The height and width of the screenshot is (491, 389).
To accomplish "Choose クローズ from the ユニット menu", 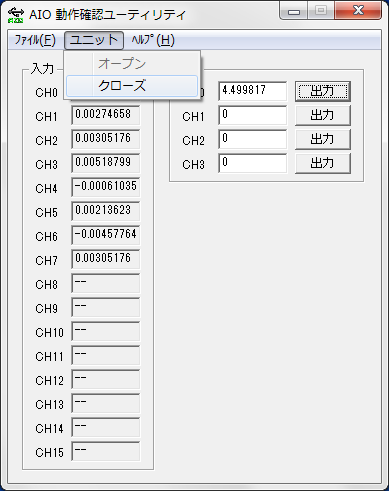I will (132, 86).
